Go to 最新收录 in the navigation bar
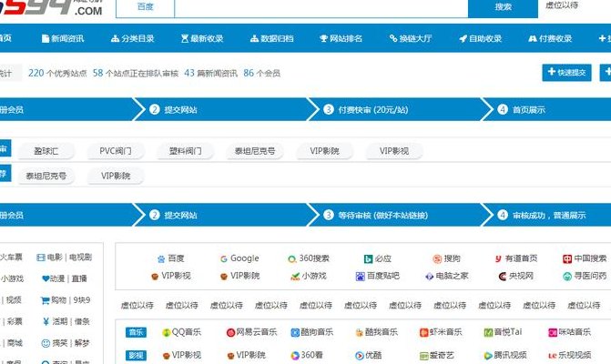 pyautogui.click(x=202, y=38)
